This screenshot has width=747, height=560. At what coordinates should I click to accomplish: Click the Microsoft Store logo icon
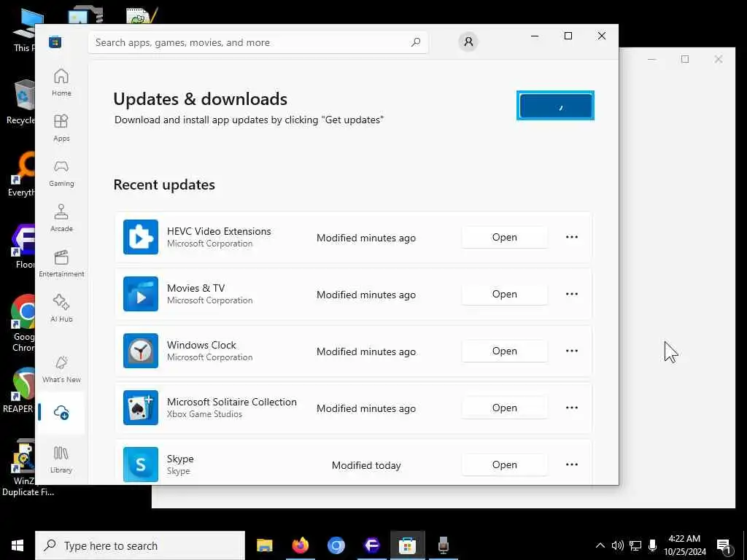(55, 42)
